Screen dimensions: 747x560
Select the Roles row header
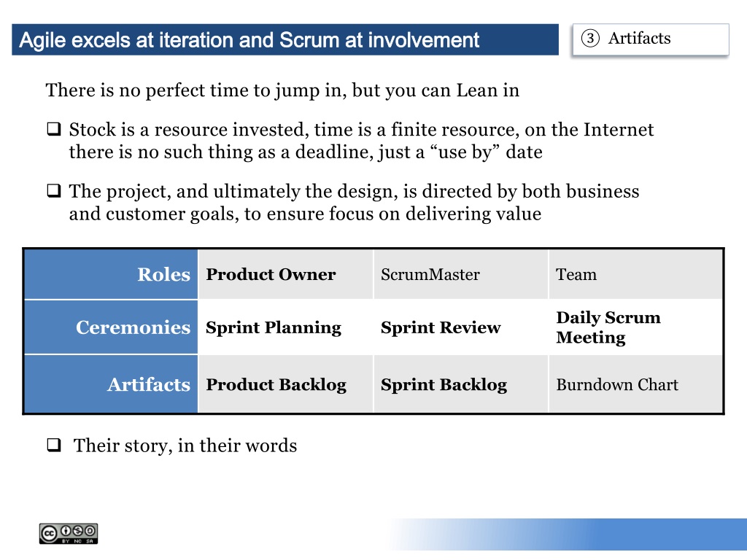[111, 274]
